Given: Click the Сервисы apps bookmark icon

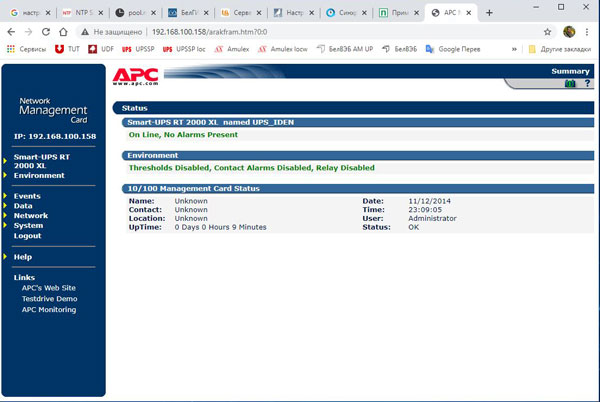Looking at the screenshot, I should [12, 48].
